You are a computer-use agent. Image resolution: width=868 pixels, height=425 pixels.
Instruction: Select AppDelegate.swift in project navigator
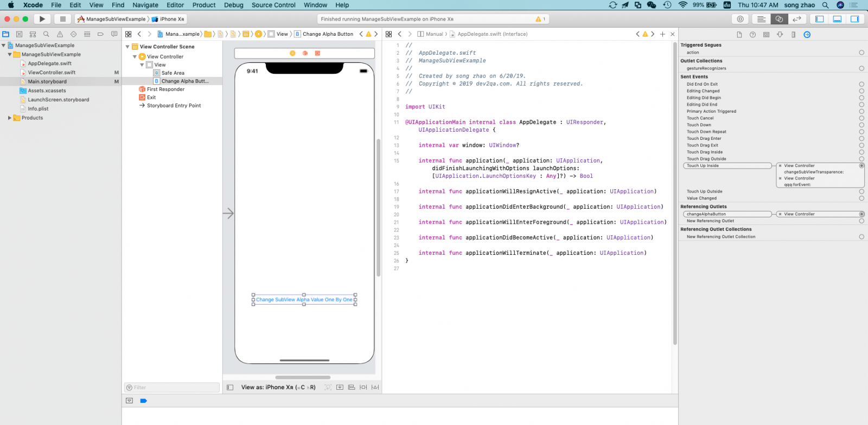(49, 63)
